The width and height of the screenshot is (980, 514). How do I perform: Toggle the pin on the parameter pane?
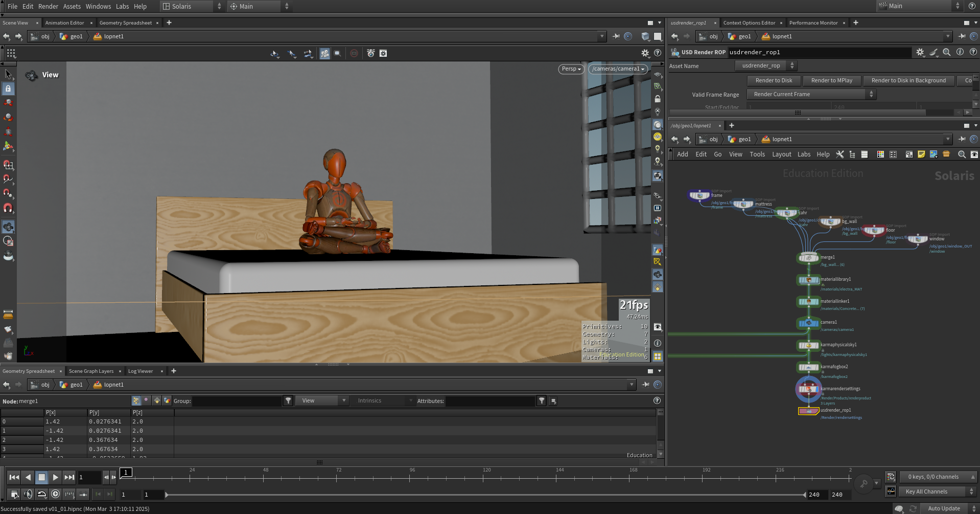962,36
